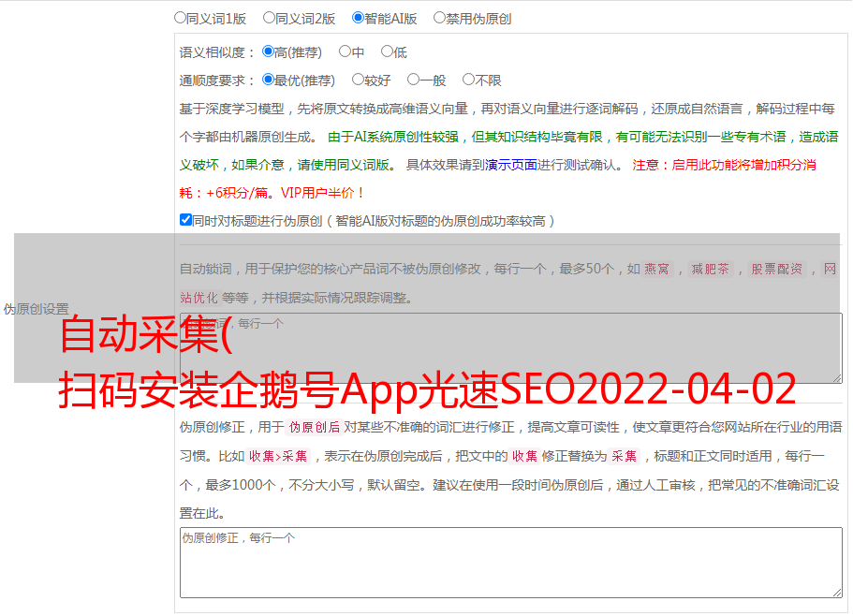Set 语义相似度 to 高(推荐)
The height and width of the screenshot is (616, 853).
pyautogui.click(x=268, y=51)
